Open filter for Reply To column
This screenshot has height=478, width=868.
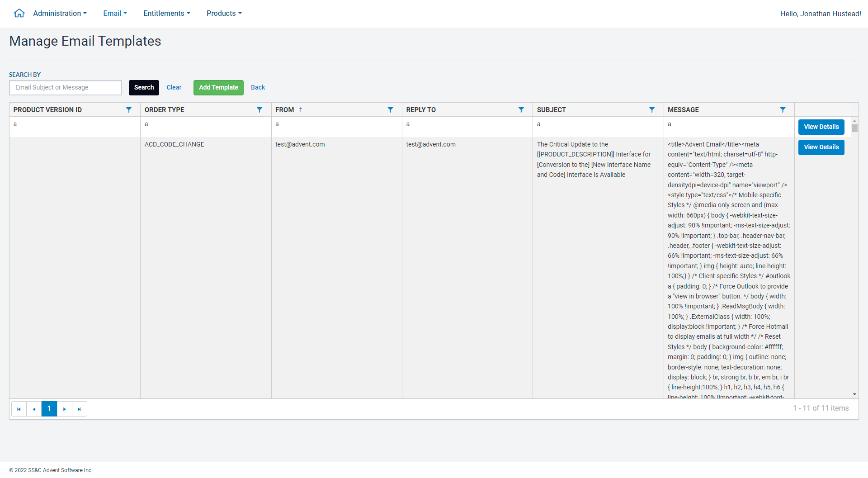[x=521, y=110]
